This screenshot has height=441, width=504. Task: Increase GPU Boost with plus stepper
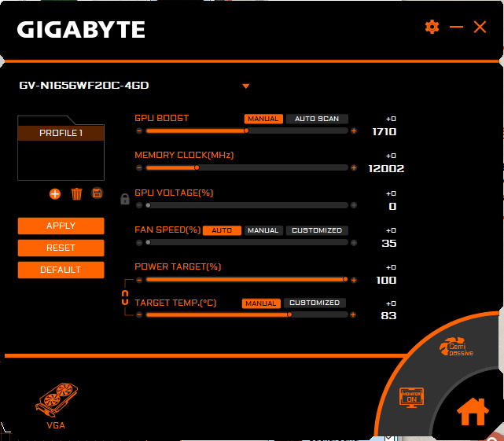click(x=354, y=130)
